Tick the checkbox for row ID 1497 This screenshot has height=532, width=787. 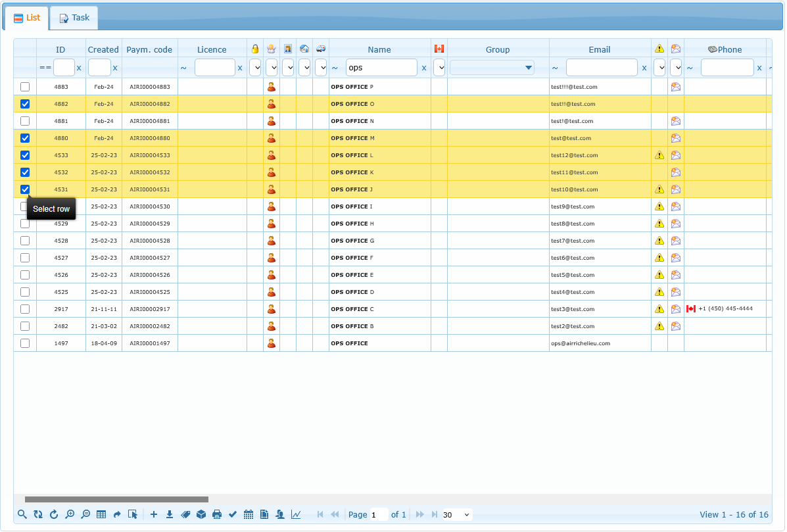[x=25, y=343]
